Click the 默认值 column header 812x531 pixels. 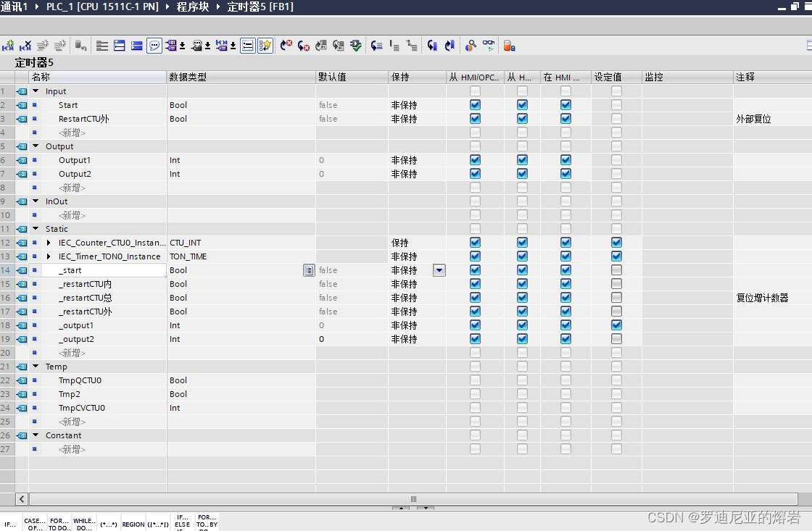click(x=352, y=77)
